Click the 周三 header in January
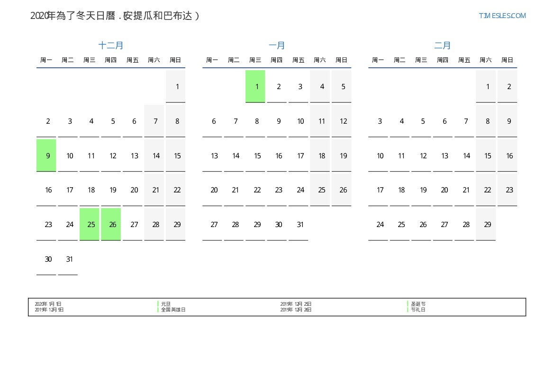Screen dimensions: 554x392 click(x=255, y=60)
